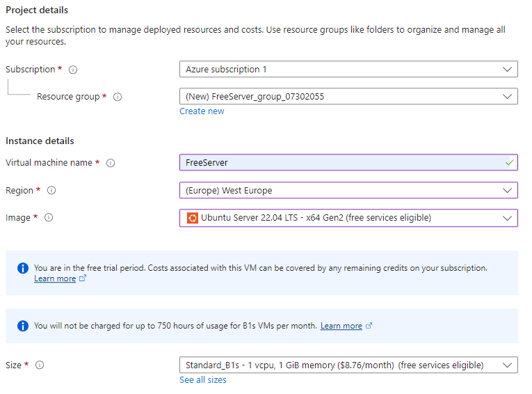The width and height of the screenshot is (532, 394).
Task: Open the Region dropdown showing West Europe
Action: [x=348, y=190]
